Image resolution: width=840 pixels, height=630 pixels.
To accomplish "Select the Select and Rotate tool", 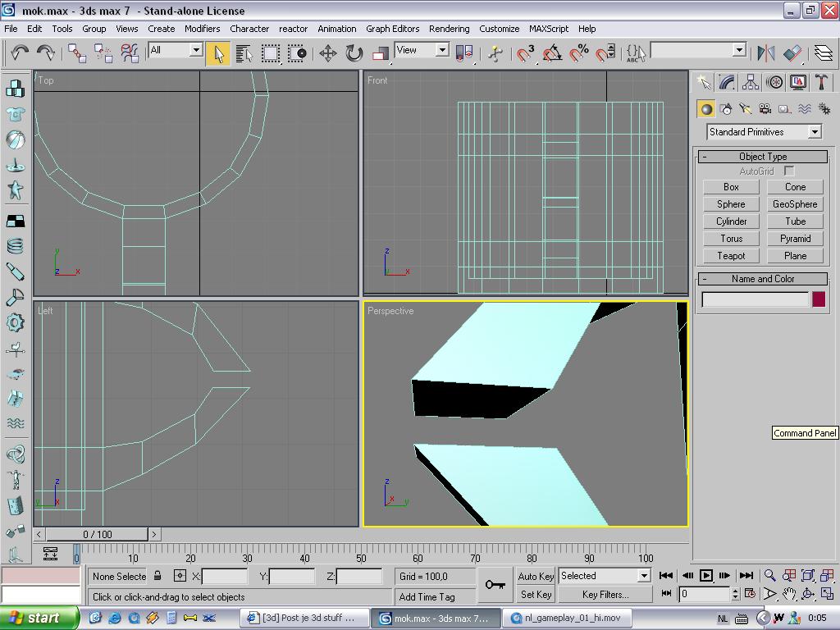I will (354, 54).
